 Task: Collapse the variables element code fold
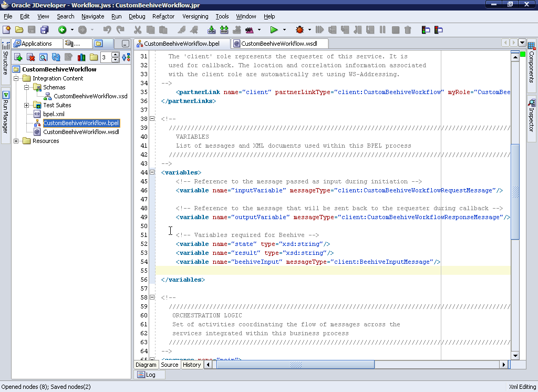tap(152, 172)
